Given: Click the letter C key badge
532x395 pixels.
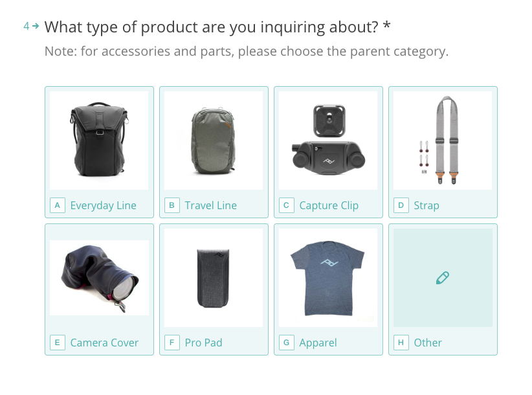Looking at the screenshot, I should click(x=286, y=205).
